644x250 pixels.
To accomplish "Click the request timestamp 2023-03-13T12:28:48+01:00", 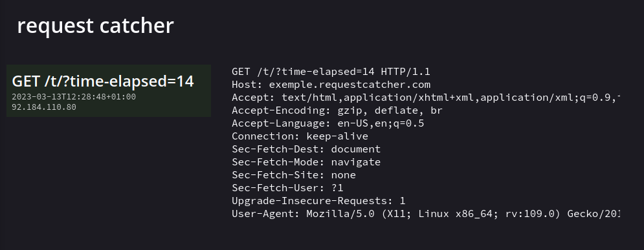I will click(74, 97).
